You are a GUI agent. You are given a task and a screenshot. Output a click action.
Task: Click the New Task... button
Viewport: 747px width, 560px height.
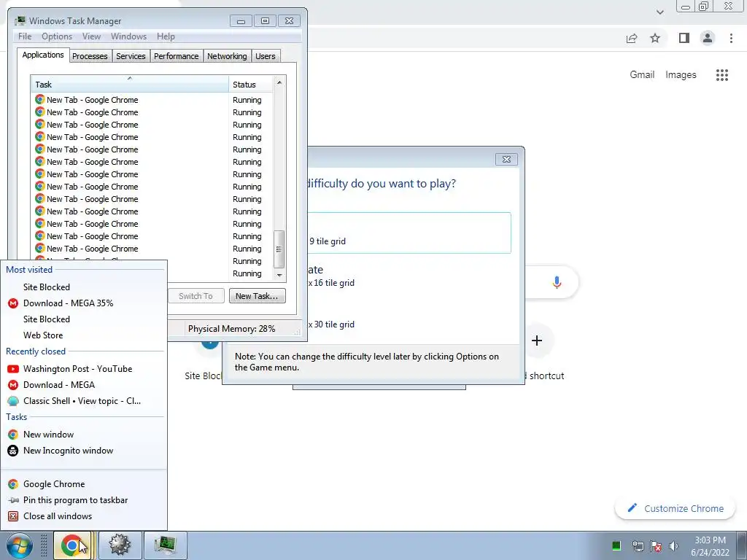258,296
